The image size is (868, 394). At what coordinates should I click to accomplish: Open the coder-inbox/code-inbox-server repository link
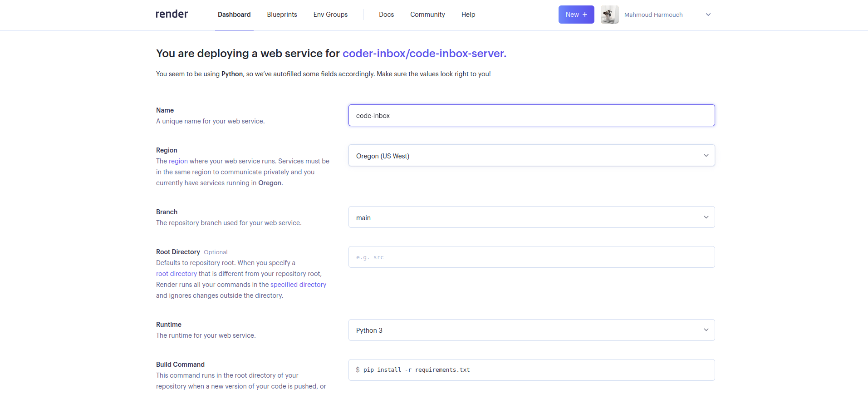(424, 54)
